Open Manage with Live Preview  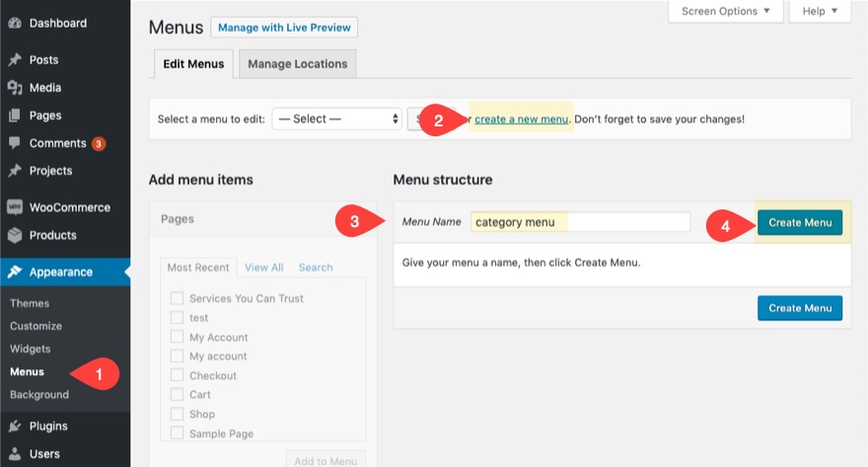coord(284,27)
